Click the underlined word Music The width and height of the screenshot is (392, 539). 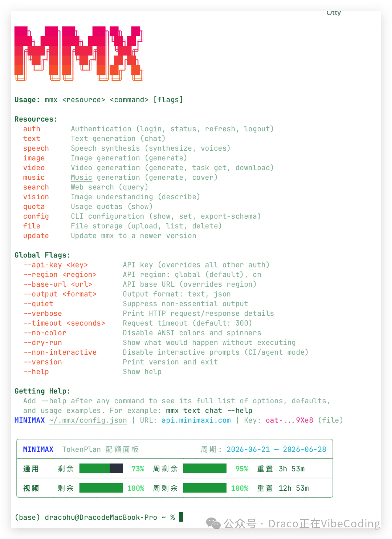(81, 177)
